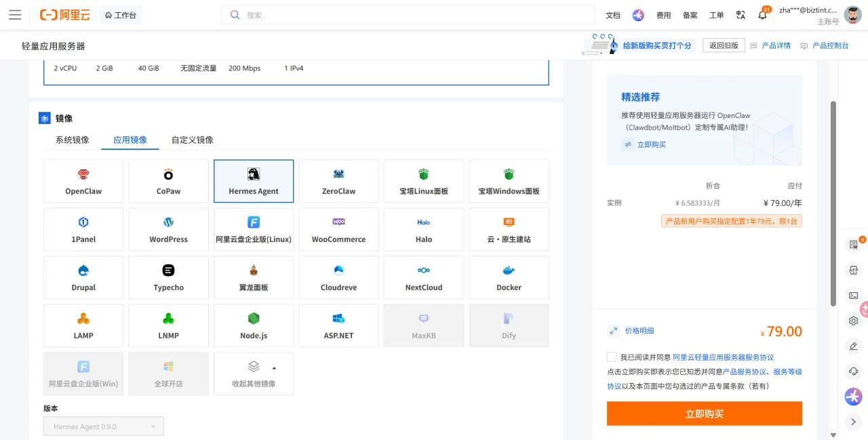868x440 pixels.
Task: Select the CoPaw image
Action: (x=168, y=181)
